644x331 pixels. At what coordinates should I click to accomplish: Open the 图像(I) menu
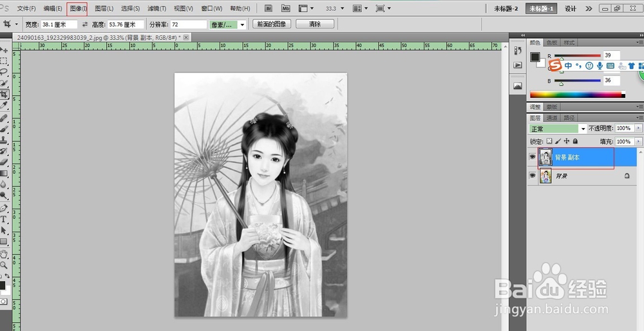(77, 8)
